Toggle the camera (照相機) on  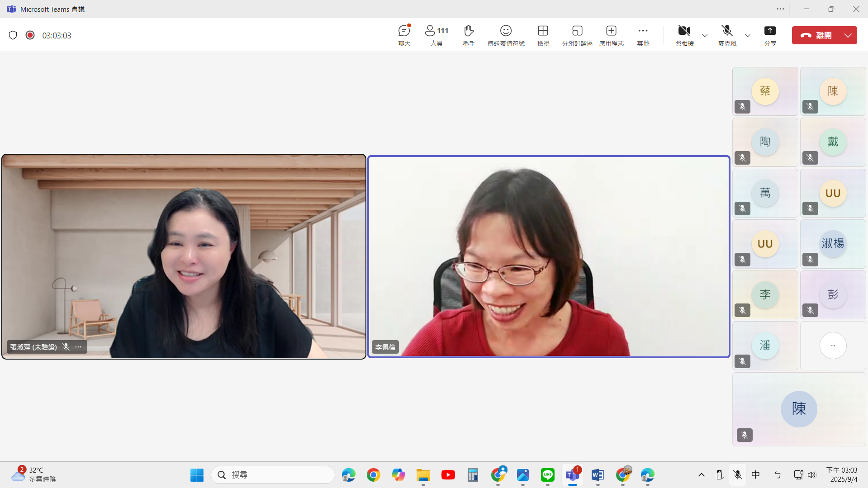684,35
